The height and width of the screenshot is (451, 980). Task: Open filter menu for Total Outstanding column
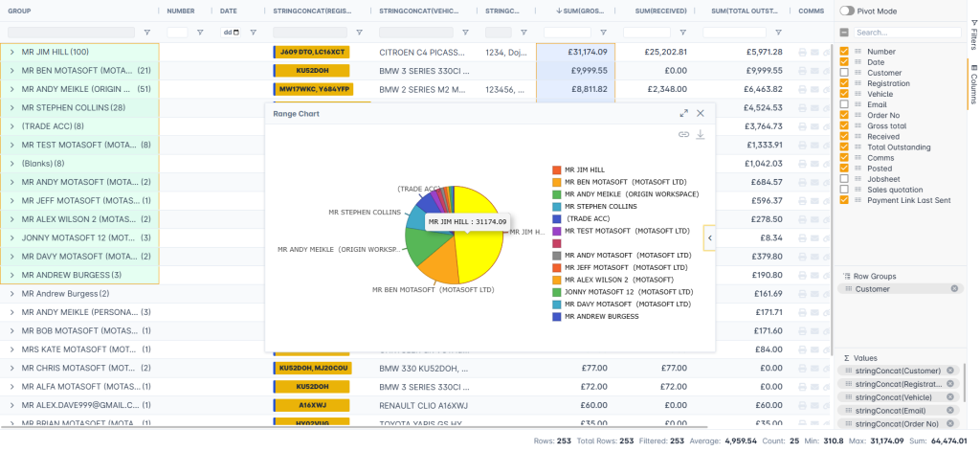778,33
